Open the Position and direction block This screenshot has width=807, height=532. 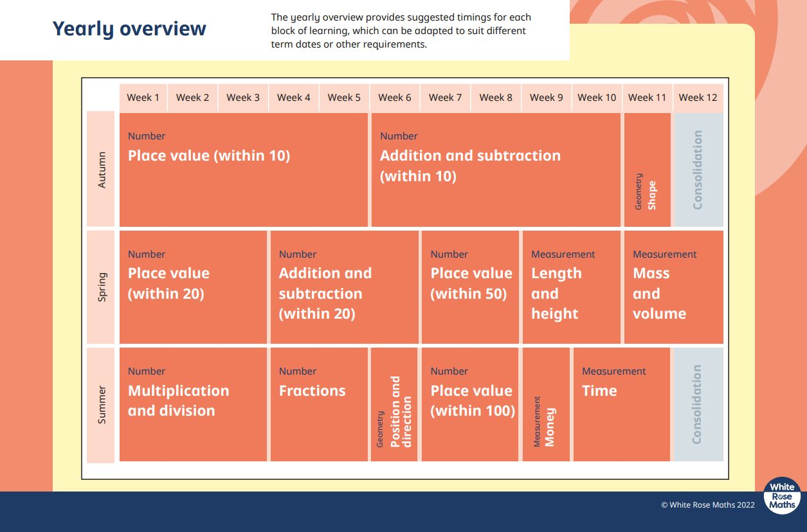coord(394,405)
